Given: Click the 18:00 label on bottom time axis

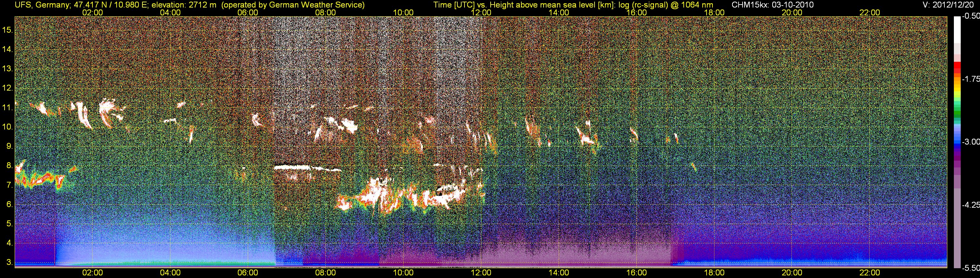Looking at the screenshot, I should point(714,273).
